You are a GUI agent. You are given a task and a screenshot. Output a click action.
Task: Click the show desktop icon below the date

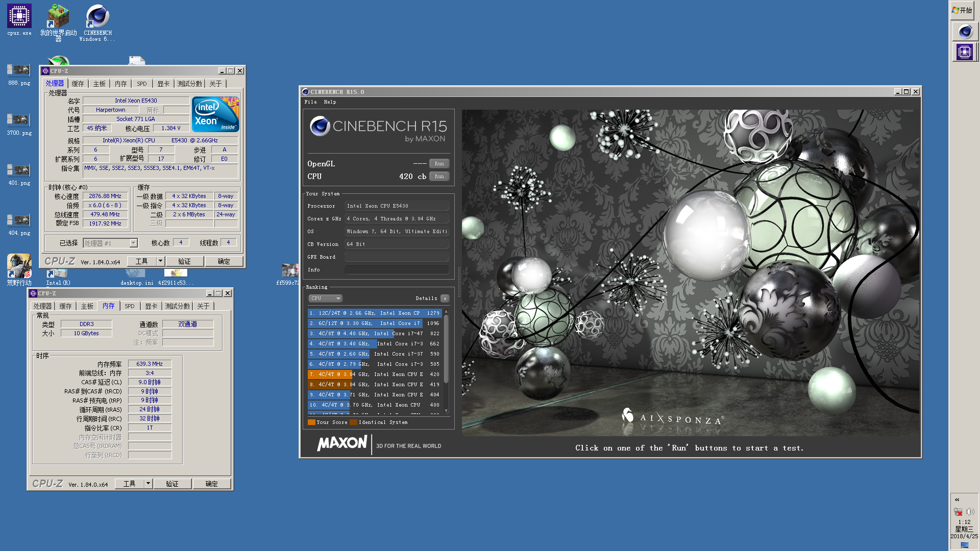964,544
